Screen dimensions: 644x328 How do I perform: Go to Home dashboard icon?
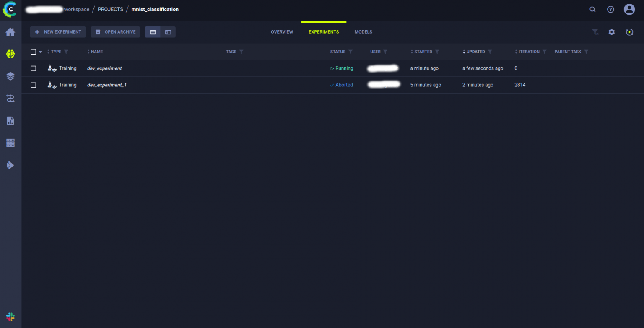[10, 32]
